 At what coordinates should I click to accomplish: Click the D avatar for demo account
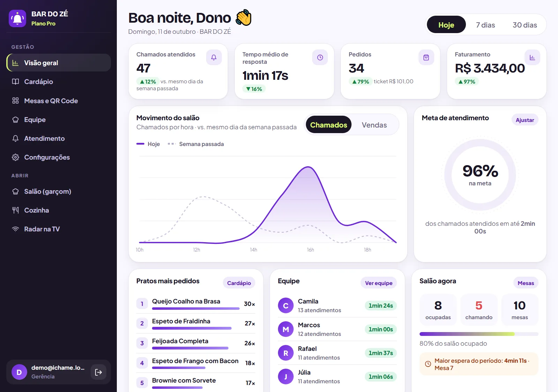tap(19, 372)
